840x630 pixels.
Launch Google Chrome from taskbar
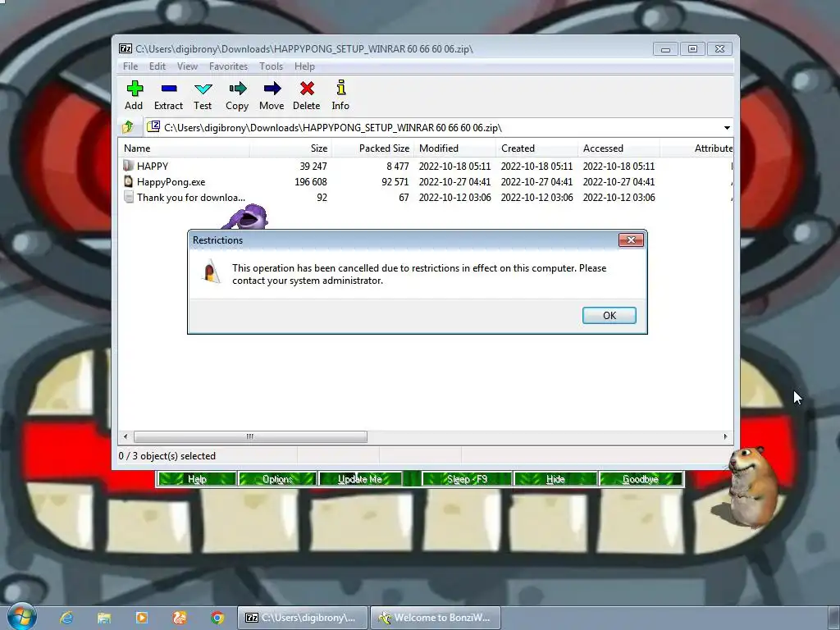coord(217,618)
